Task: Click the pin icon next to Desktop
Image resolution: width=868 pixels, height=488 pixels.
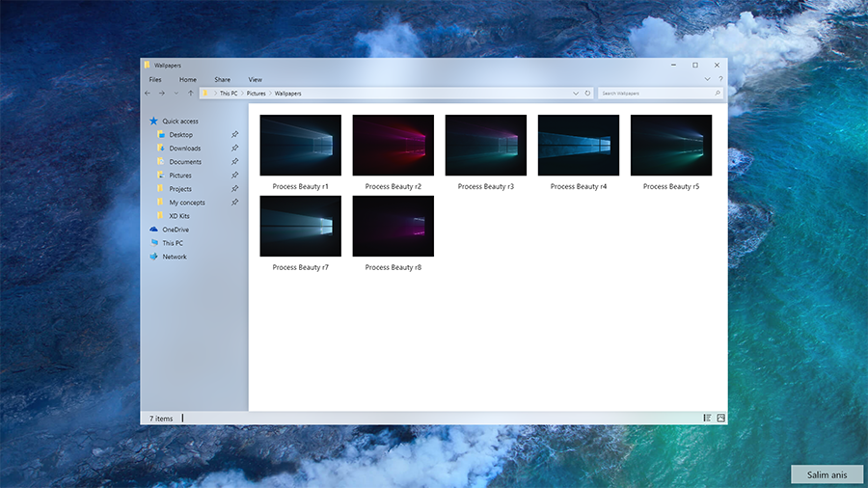Action: [x=234, y=134]
